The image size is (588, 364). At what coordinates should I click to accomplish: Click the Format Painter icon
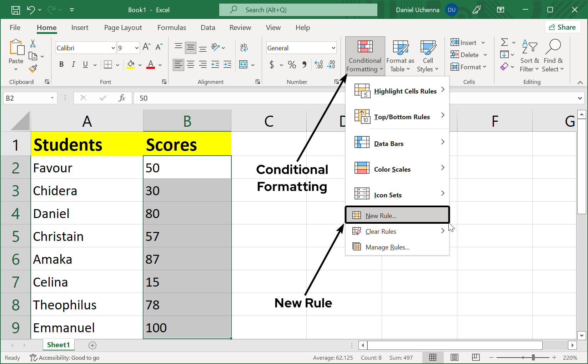pyautogui.click(x=33, y=69)
